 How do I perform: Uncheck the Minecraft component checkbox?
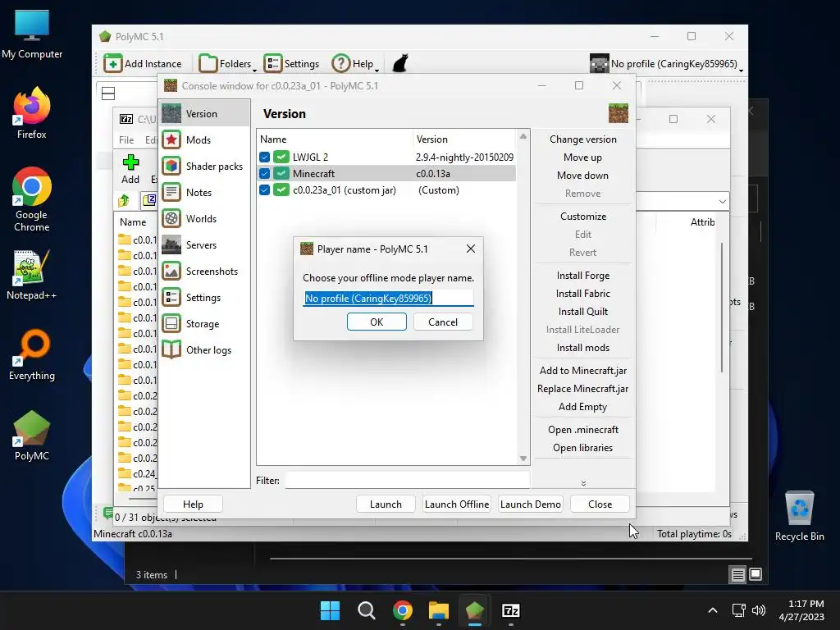click(x=265, y=174)
